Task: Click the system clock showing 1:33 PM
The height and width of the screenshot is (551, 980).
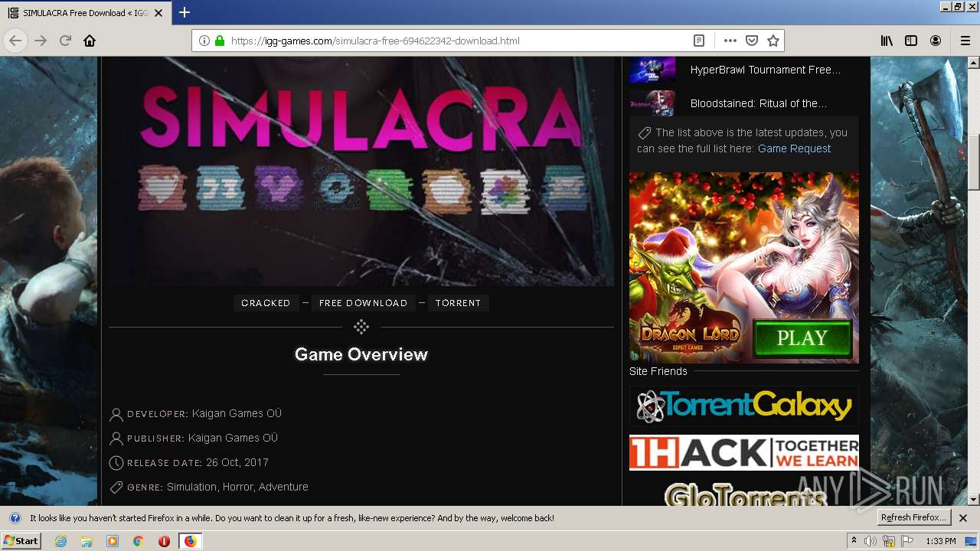Action: (x=941, y=541)
